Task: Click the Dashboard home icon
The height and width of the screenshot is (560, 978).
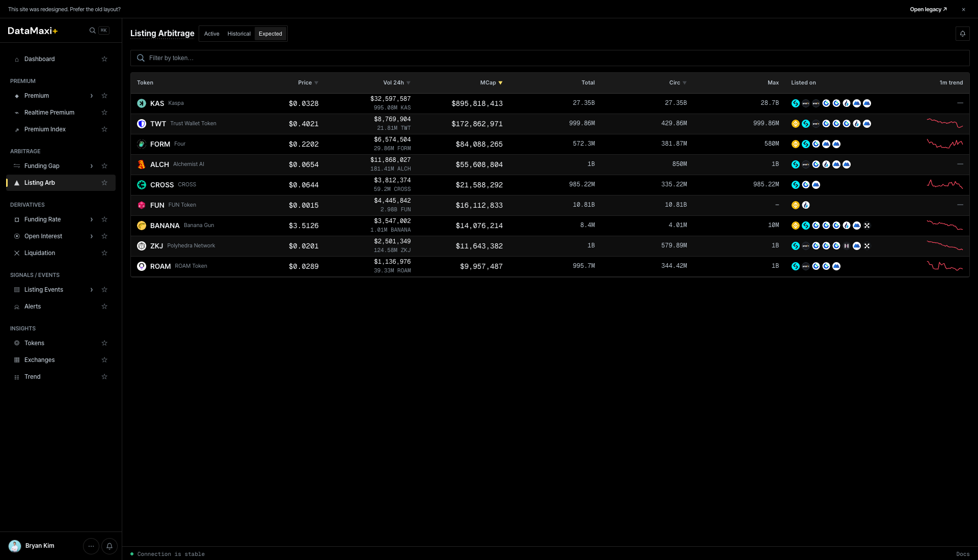Action: 17,59
